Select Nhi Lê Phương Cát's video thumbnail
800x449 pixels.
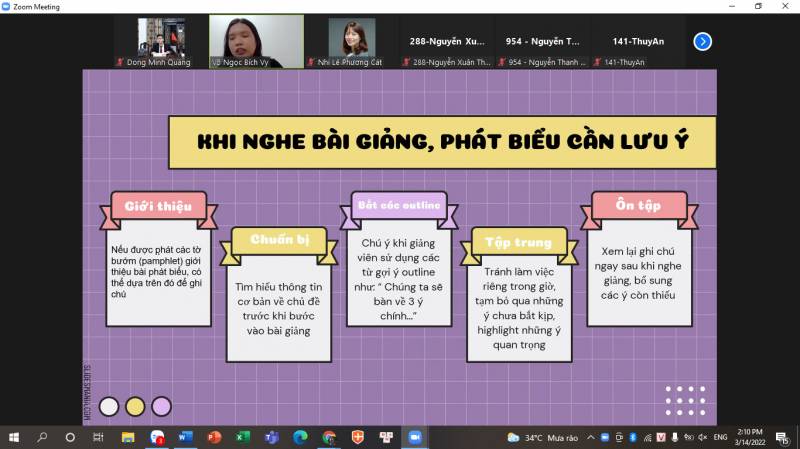[x=352, y=41]
